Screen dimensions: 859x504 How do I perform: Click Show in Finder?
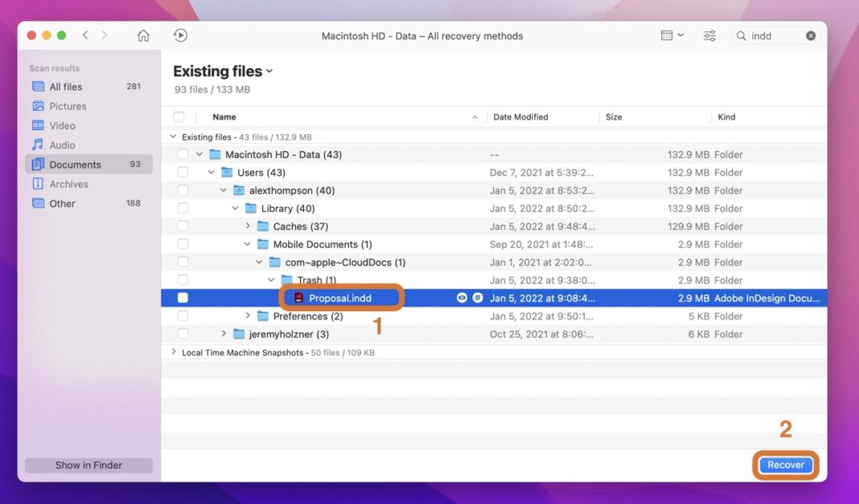pos(88,465)
